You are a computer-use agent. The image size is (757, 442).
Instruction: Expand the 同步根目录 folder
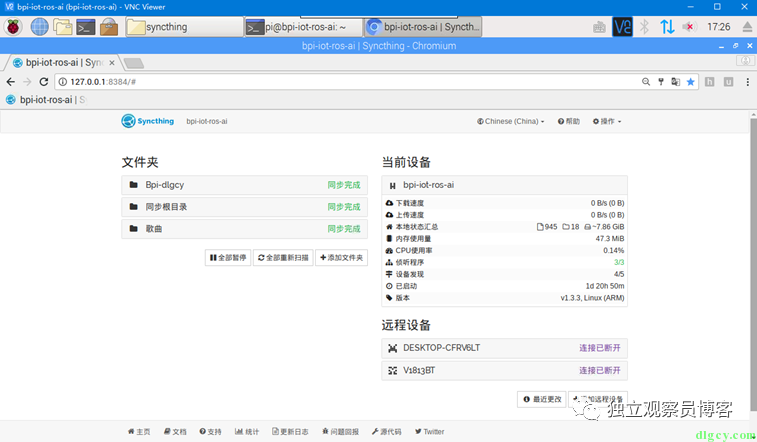click(x=245, y=207)
